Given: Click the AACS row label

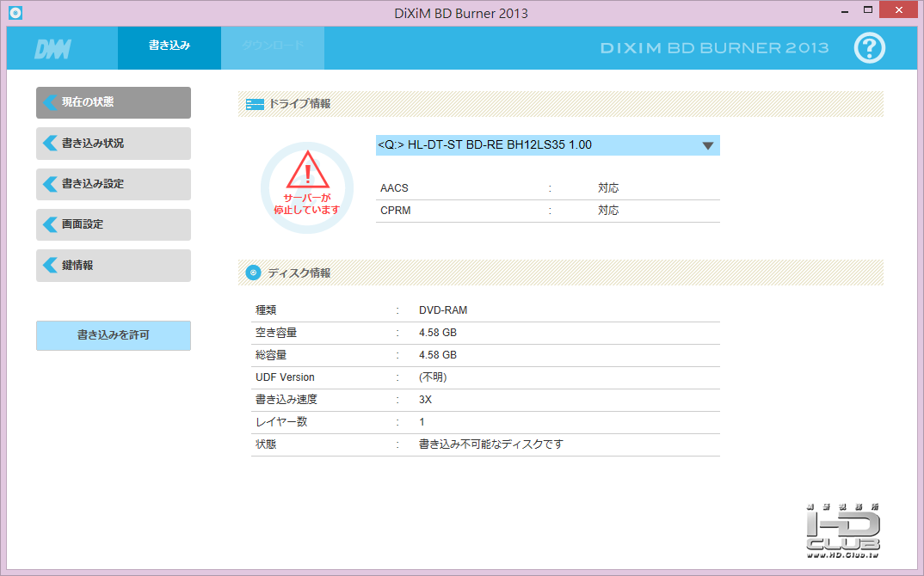Looking at the screenshot, I should point(394,188).
